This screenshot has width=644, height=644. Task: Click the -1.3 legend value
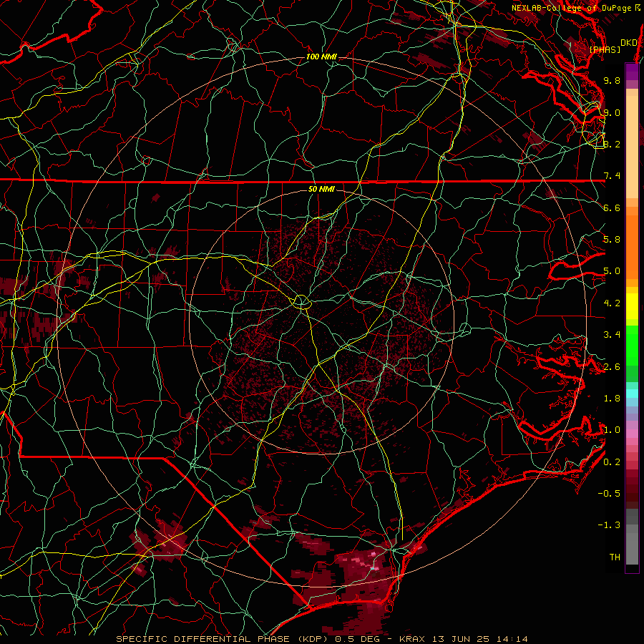[609, 525]
